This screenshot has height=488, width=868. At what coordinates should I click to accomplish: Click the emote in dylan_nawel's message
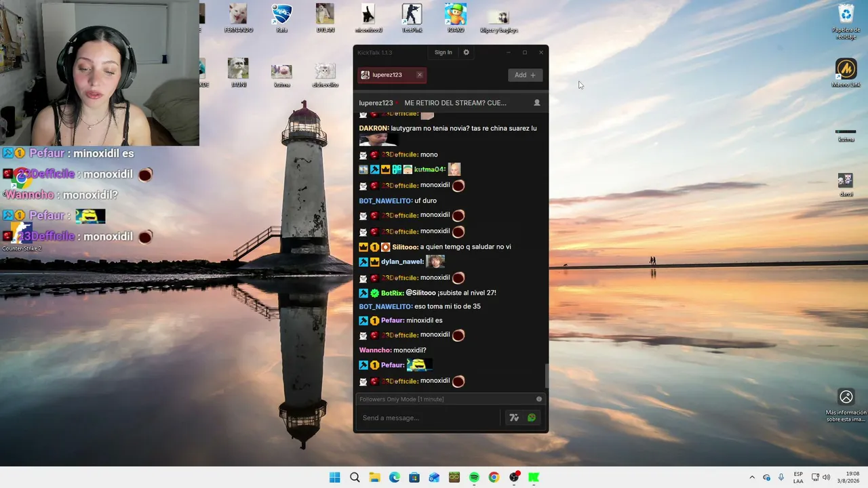coord(435,262)
